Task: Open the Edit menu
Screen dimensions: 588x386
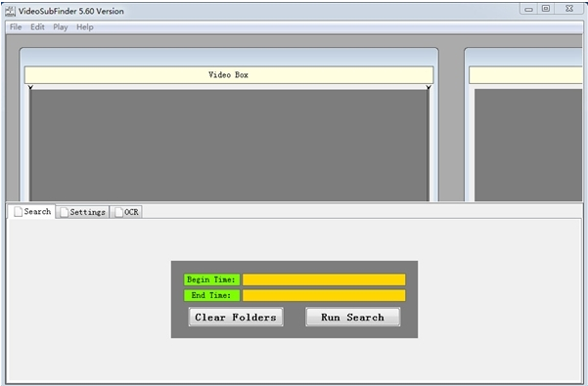Action: [37, 27]
